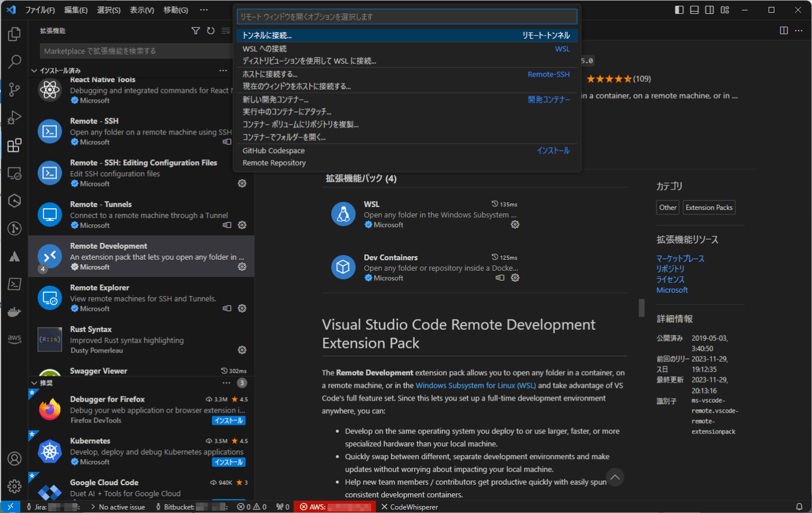This screenshot has height=513, width=812.
Task: Select Remote Repository option
Action: pos(407,163)
